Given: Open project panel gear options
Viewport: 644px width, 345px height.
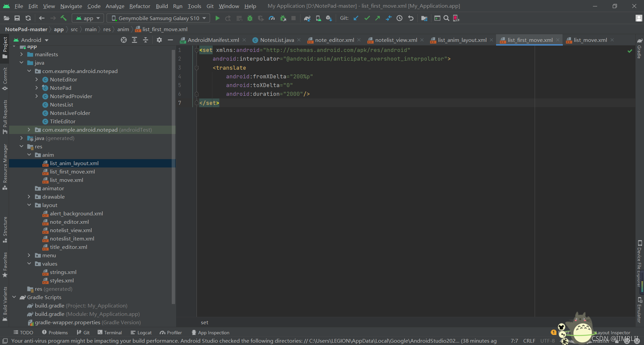Looking at the screenshot, I should click(159, 40).
